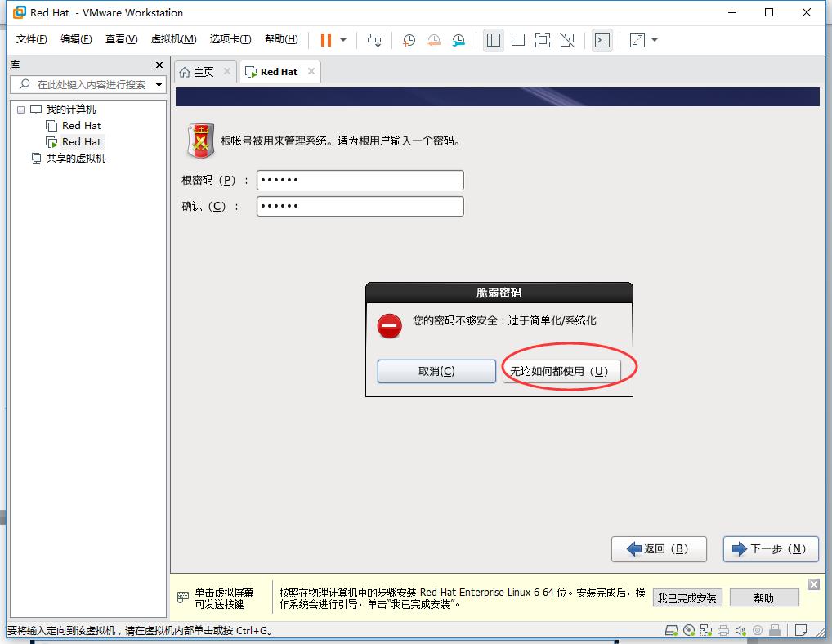Pause the virtual machine from the toolbar
832x644 pixels.
coord(326,40)
